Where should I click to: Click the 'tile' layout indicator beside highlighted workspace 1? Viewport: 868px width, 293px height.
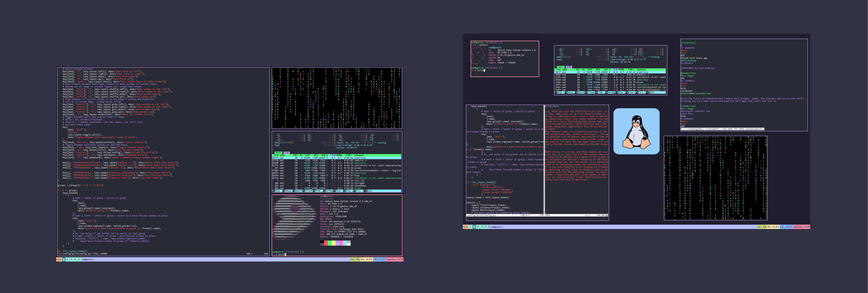point(59,259)
